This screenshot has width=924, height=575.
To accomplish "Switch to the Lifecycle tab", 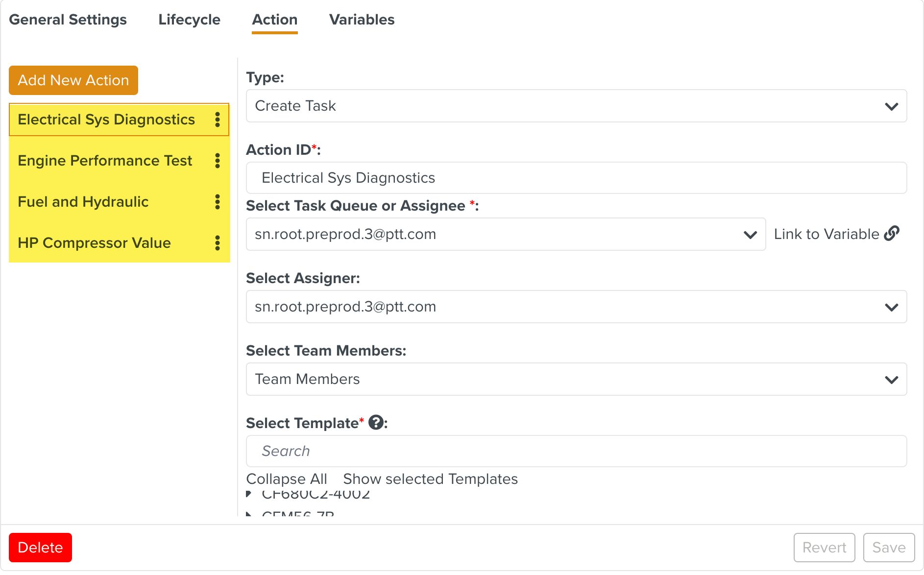I will click(189, 20).
